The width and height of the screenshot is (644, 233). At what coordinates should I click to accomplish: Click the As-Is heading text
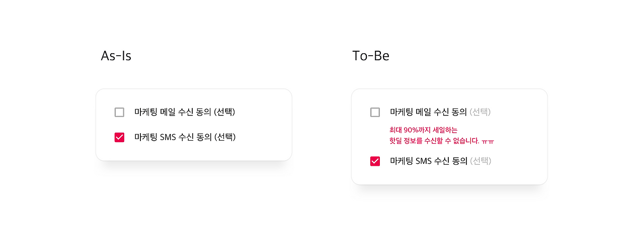click(x=116, y=56)
